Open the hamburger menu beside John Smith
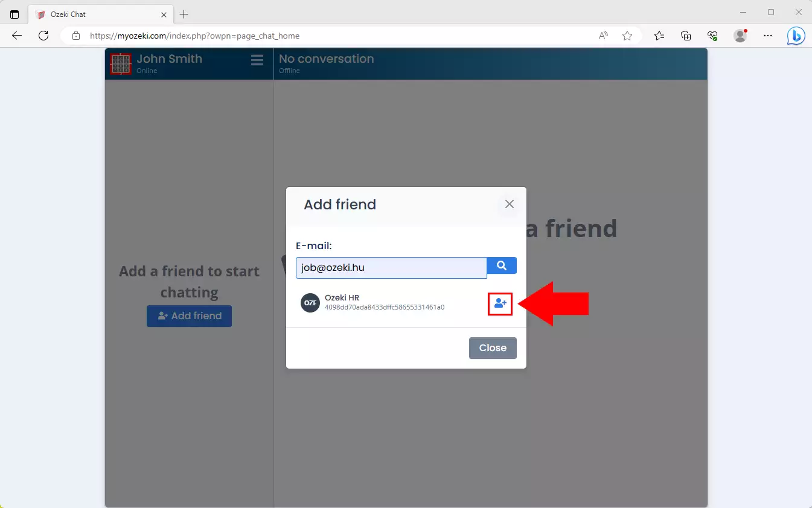Image resolution: width=812 pixels, height=508 pixels. click(257, 60)
